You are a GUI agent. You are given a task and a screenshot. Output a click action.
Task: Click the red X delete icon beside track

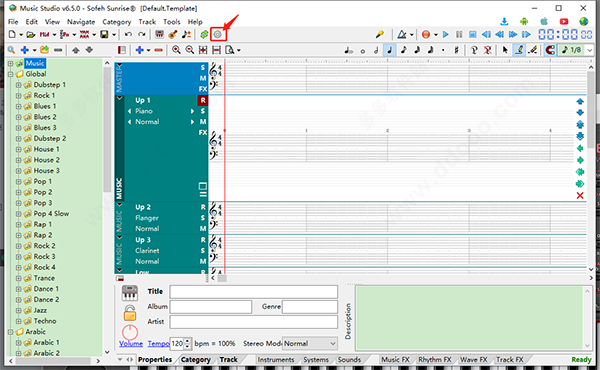pos(580,196)
